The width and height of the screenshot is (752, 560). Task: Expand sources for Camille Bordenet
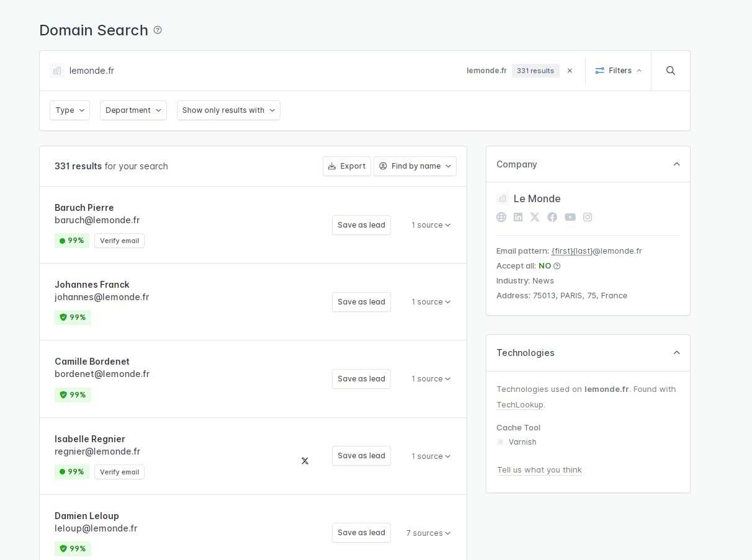[x=431, y=379]
